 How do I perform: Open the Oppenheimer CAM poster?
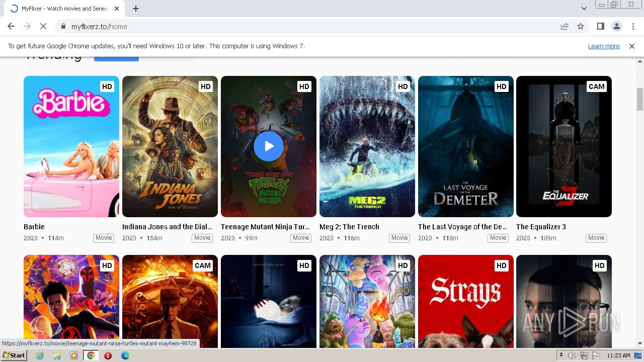pos(170,301)
